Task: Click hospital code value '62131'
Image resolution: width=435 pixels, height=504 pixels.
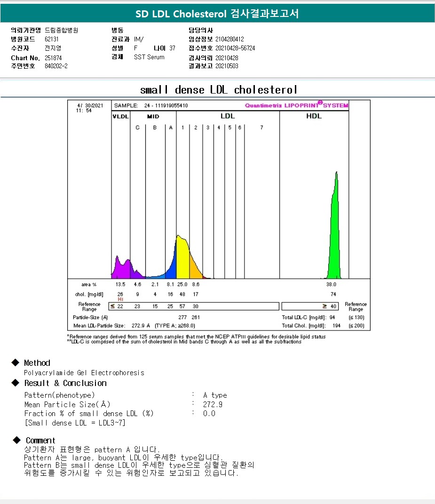Action: click(x=51, y=39)
